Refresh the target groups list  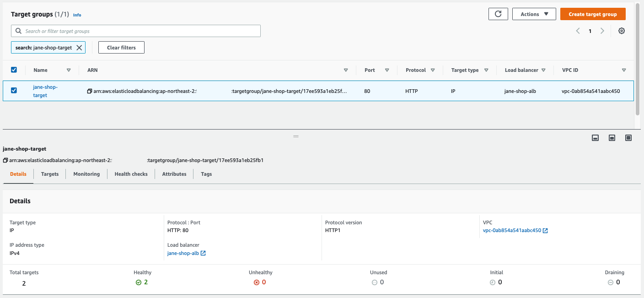pyautogui.click(x=498, y=14)
